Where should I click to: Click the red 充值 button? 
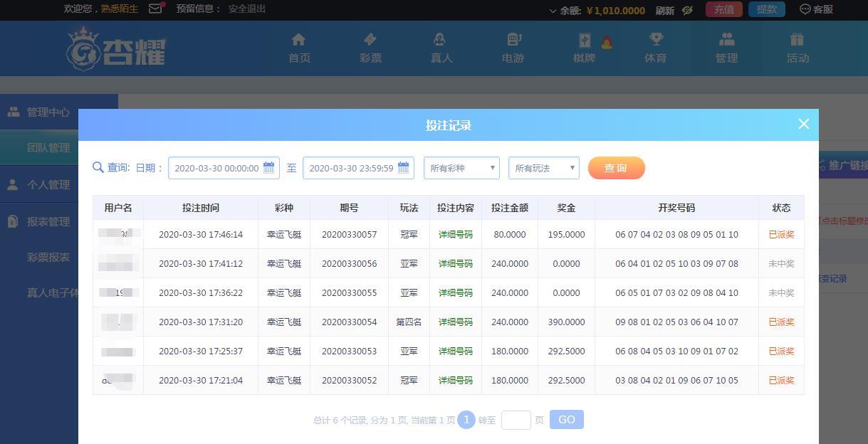(723, 9)
